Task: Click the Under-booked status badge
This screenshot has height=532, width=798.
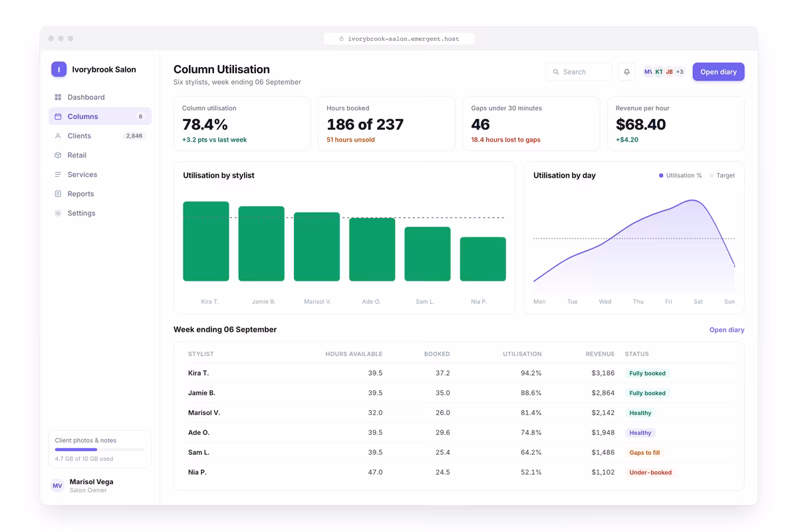Action: [x=650, y=472]
